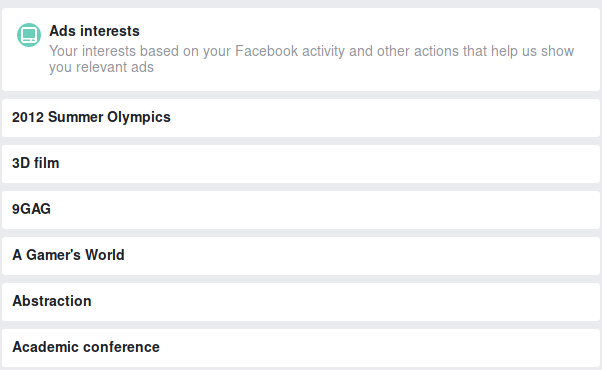Click the word World in Gamer's entry

(105, 255)
